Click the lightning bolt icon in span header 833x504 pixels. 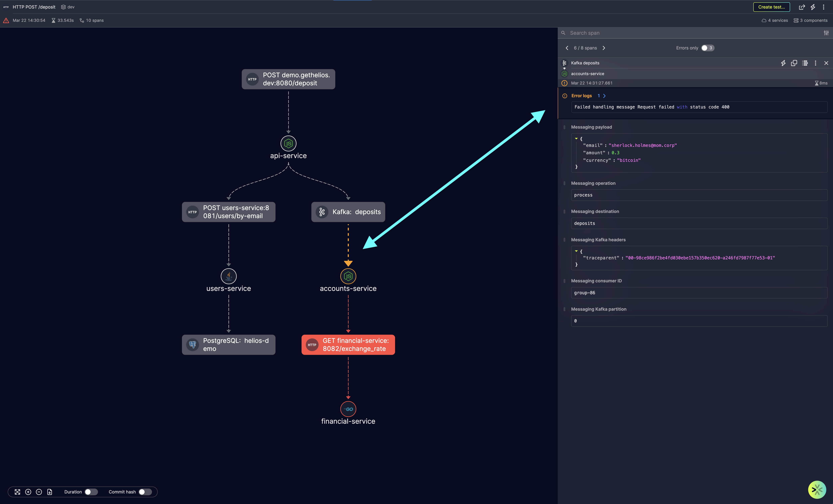tap(783, 63)
